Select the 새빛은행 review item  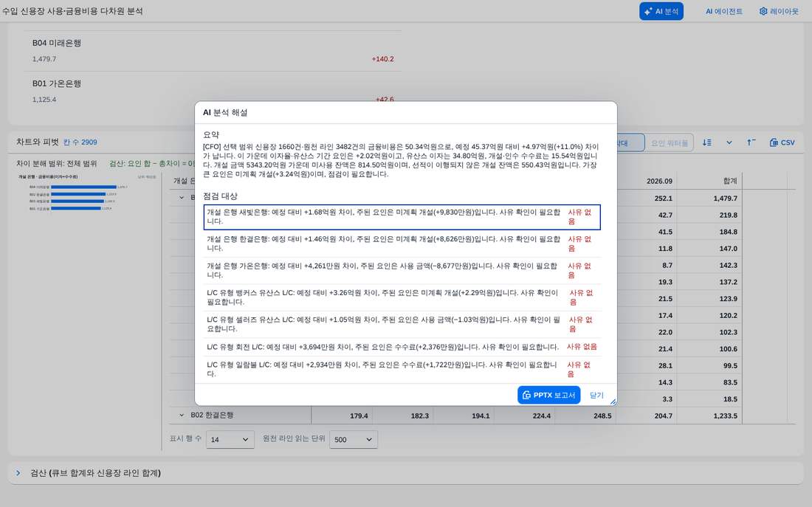pyautogui.click(x=402, y=217)
